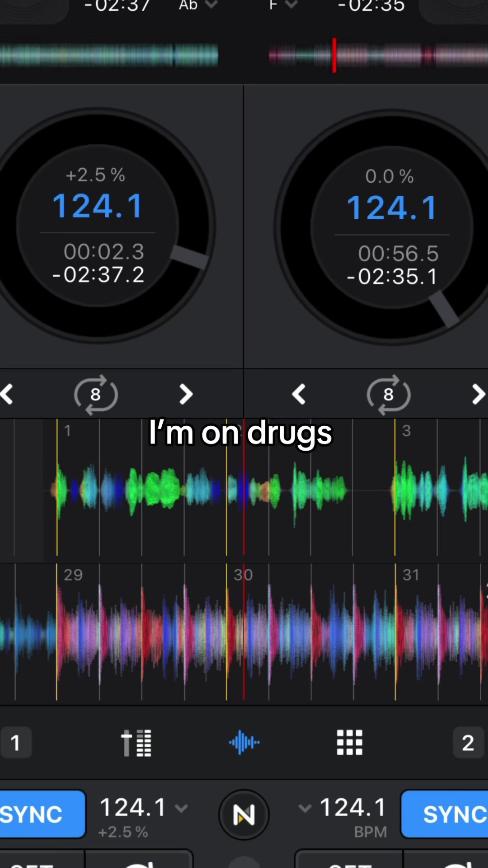Halve loop length with right deck left arrow
The height and width of the screenshot is (868, 488).
[299, 394]
